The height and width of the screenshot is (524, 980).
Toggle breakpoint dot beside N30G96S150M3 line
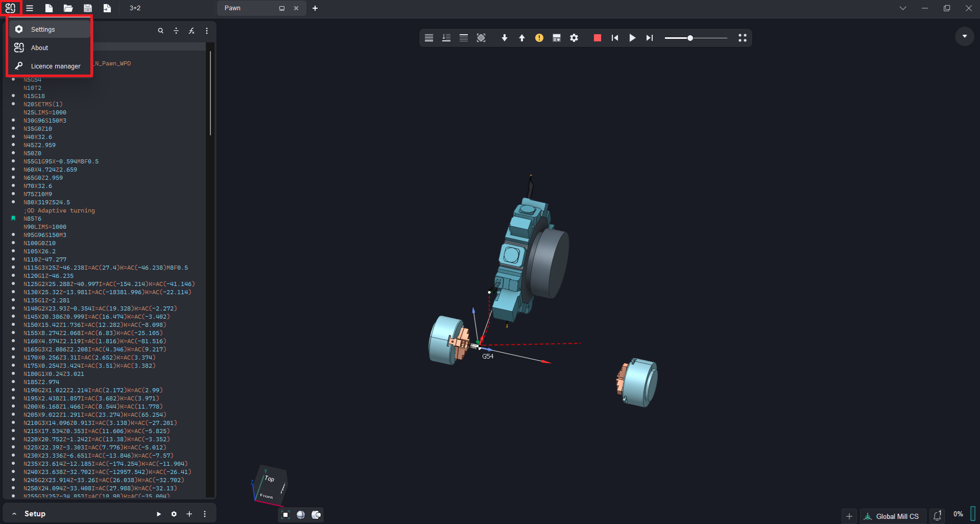tap(13, 121)
